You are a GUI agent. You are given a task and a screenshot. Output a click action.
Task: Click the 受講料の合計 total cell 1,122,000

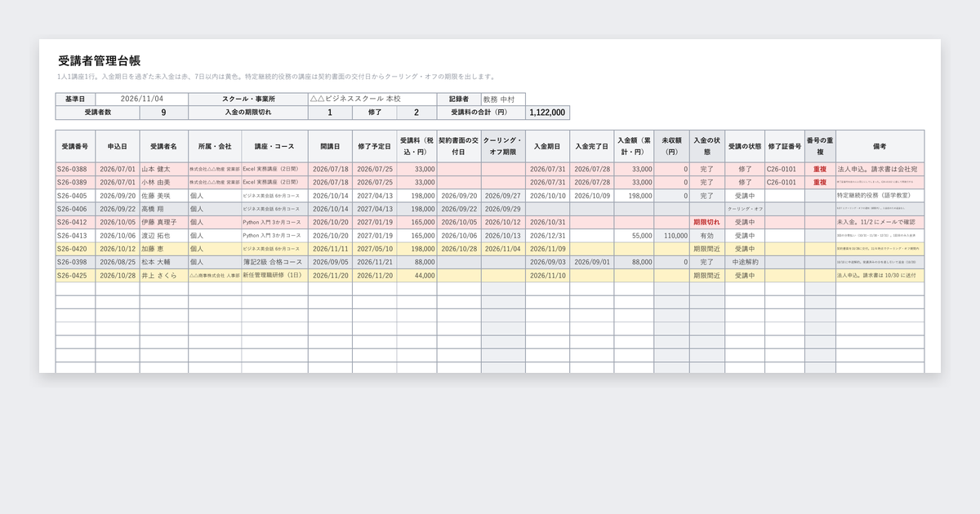pyautogui.click(x=547, y=113)
